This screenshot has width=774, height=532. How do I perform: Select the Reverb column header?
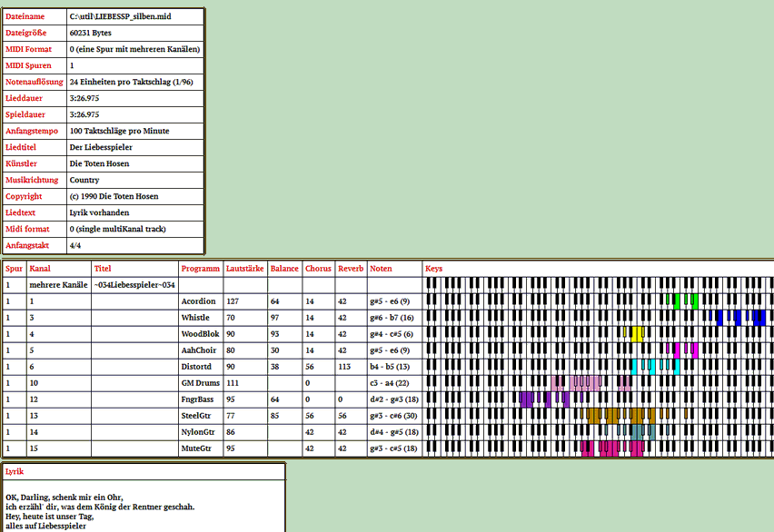pyautogui.click(x=351, y=269)
